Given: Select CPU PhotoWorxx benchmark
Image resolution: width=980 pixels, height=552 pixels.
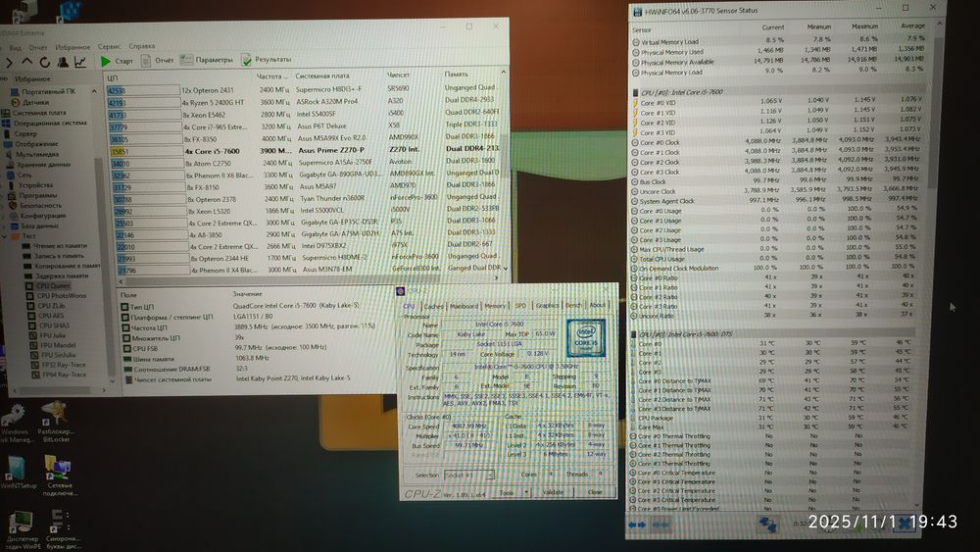Looking at the screenshot, I should 56,296.
